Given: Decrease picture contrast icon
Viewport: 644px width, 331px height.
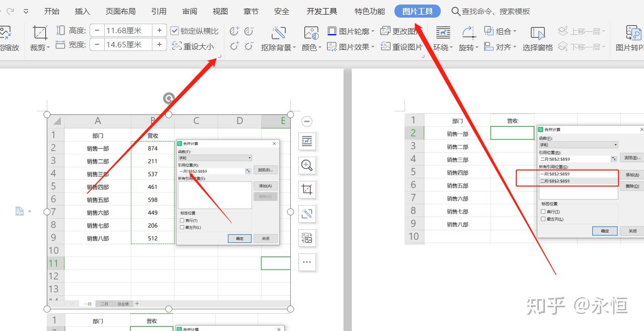Looking at the screenshot, I should click(x=249, y=31).
